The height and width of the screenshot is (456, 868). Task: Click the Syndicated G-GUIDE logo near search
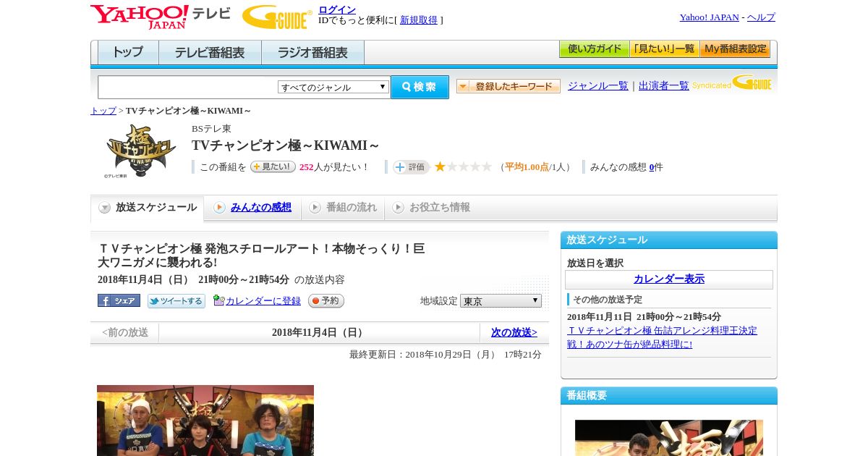(x=732, y=83)
